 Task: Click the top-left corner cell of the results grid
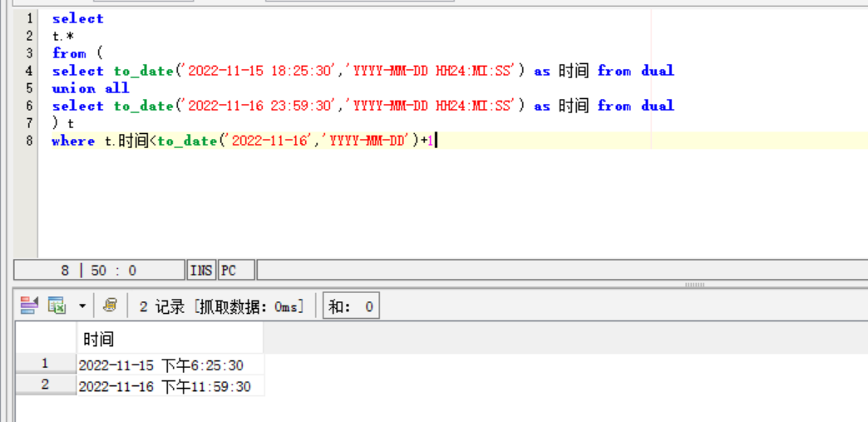tap(46, 338)
